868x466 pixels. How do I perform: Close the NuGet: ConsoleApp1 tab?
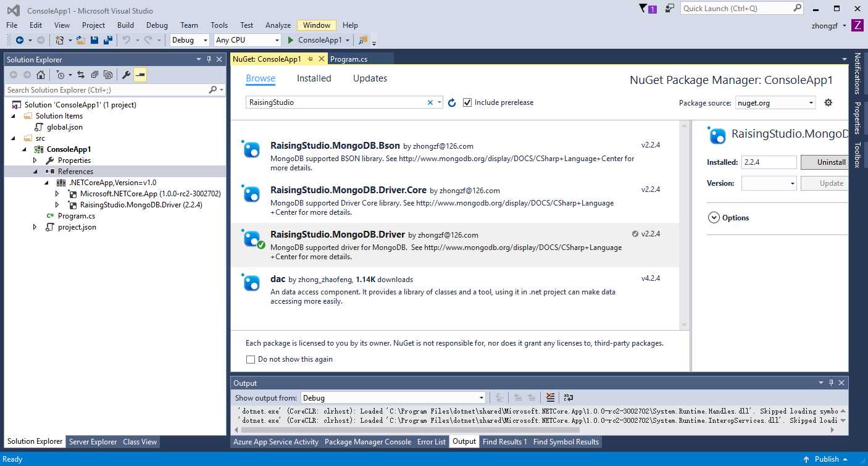[x=322, y=59]
